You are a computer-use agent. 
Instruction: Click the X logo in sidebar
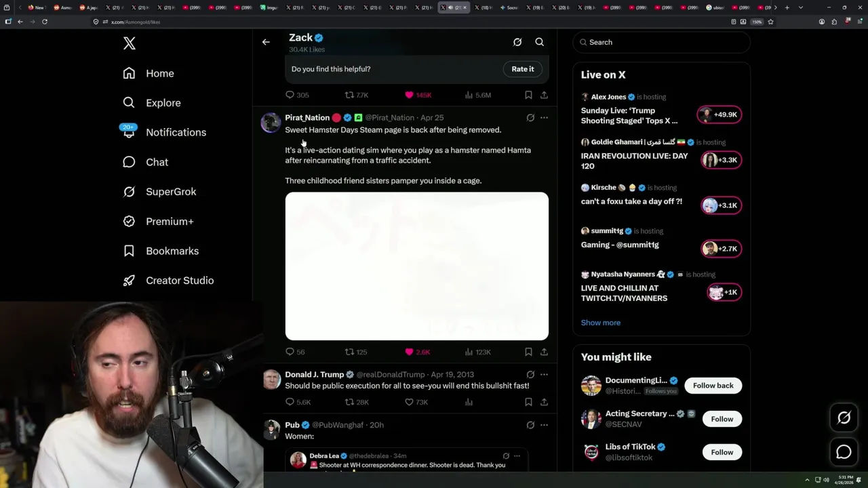(x=130, y=43)
